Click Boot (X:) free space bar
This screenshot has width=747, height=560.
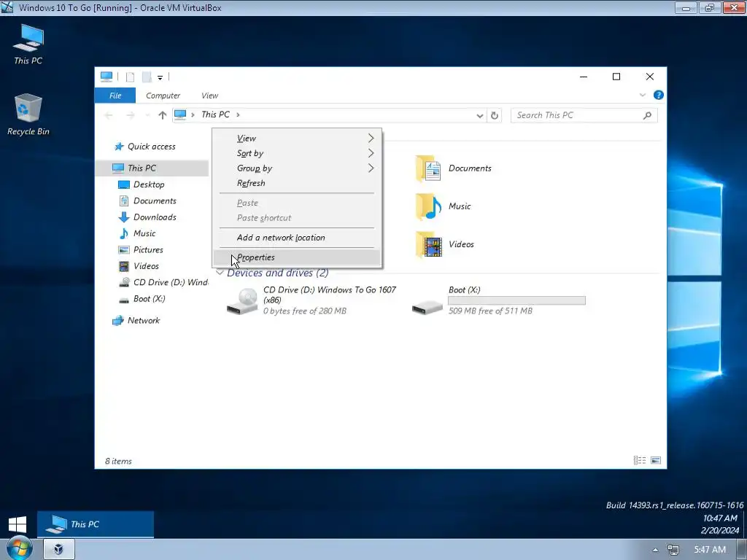[x=516, y=300]
